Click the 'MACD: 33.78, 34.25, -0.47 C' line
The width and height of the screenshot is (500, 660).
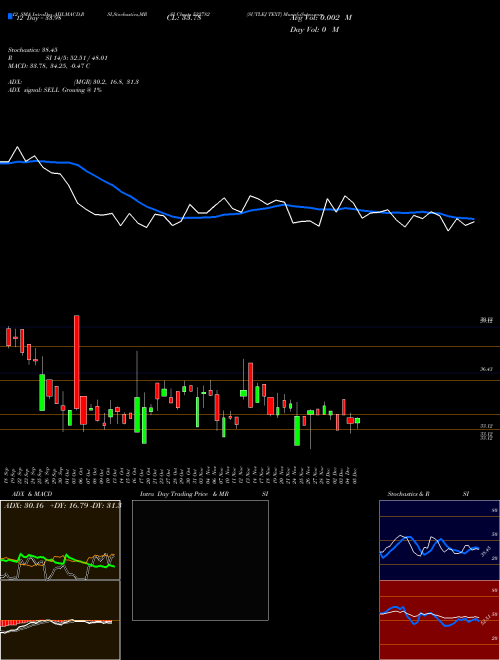(x=49, y=66)
